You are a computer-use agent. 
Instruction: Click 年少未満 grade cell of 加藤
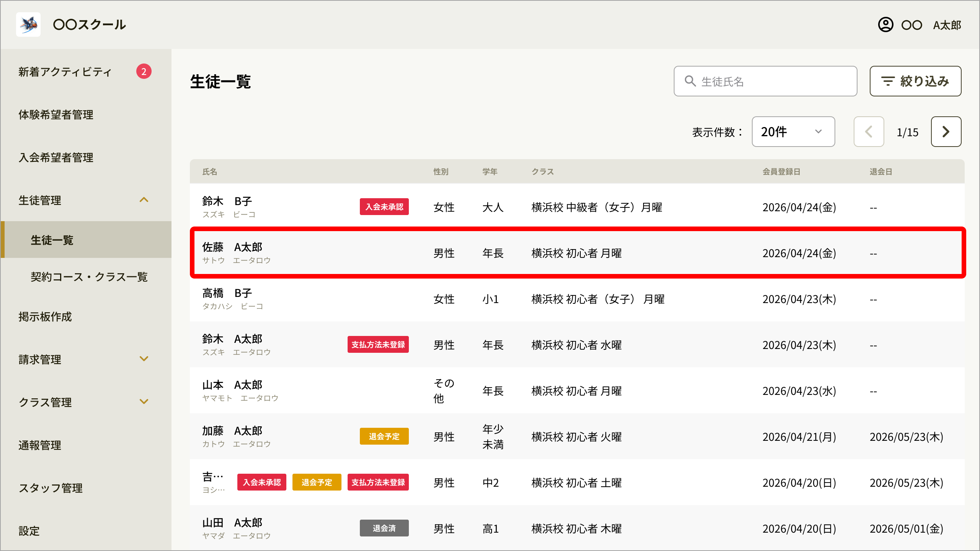[493, 436]
